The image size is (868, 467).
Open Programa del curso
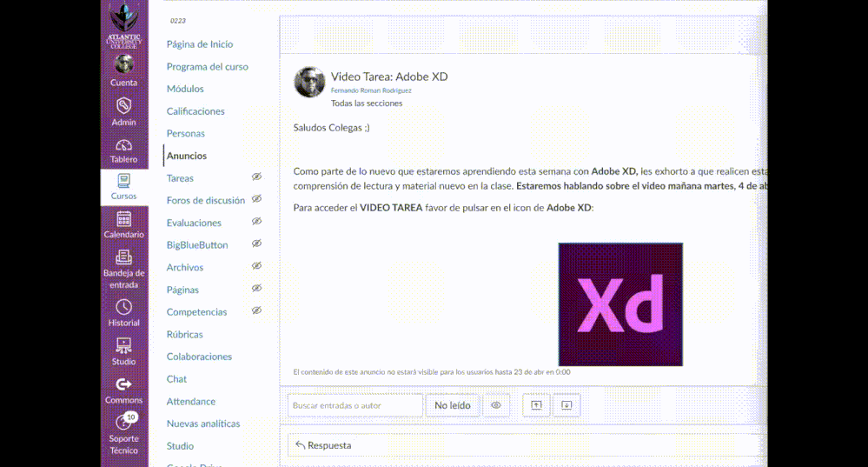[208, 66]
